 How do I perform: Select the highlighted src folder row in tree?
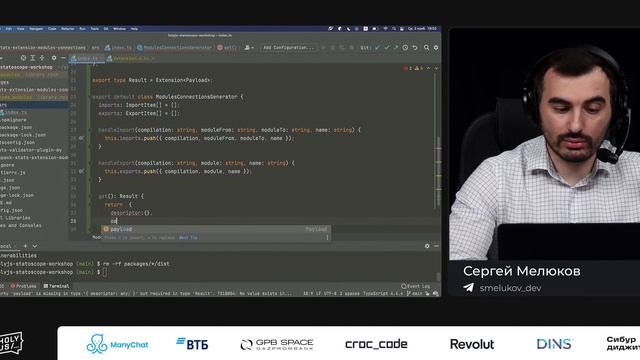pyautogui.click(x=34, y=105)
